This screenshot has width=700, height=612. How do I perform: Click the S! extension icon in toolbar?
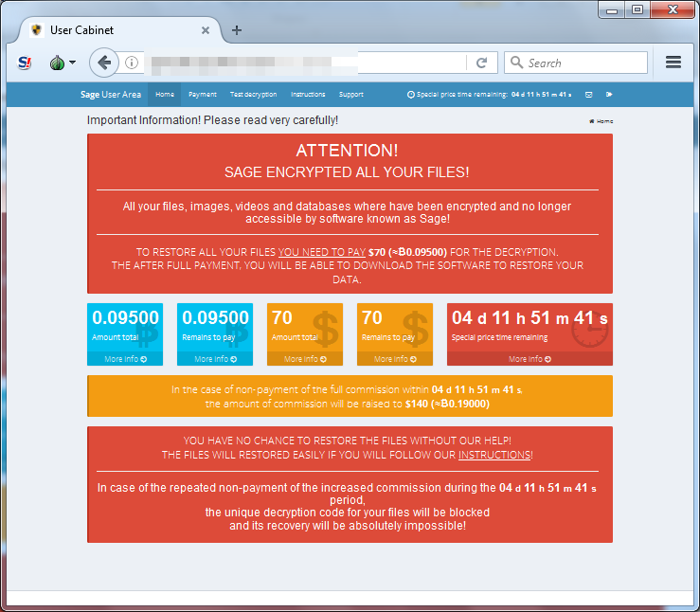coord(26,63)
